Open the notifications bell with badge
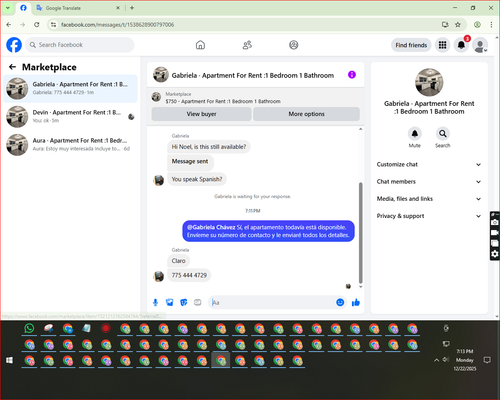Image resolution: width=500 pixels, height=400 pixels. [x=461, y=45]
